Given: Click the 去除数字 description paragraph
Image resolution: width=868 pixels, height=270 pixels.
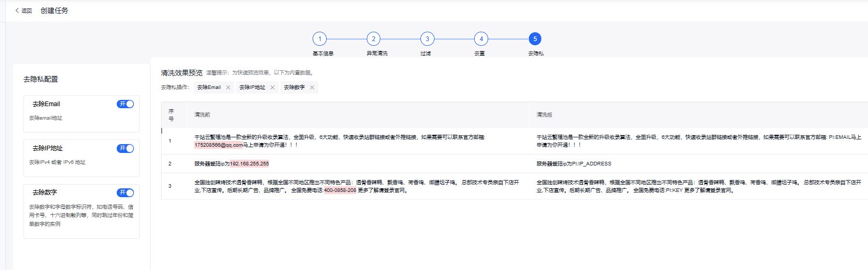Looking at the screenshot, I should [81, 215].
